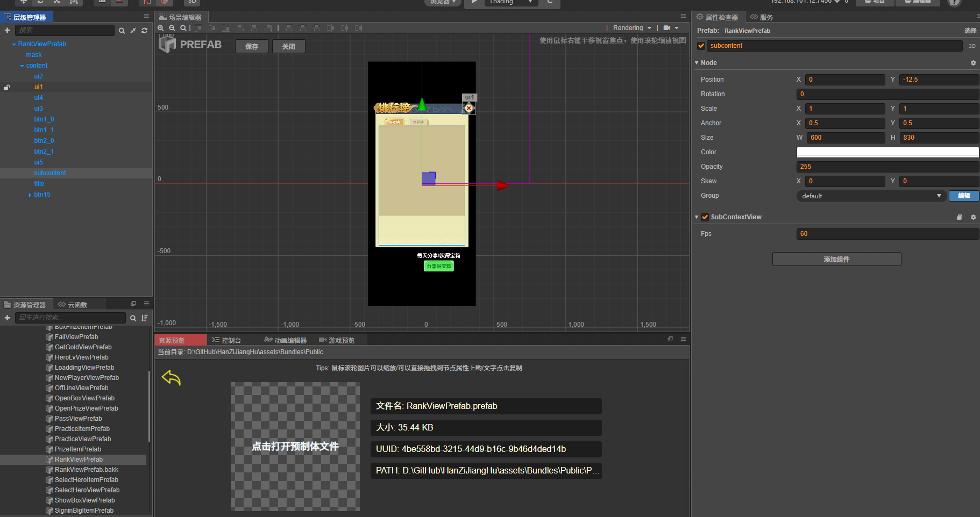Toggle the subcontent node active checkbox
Viewport: 980px width, 517px height.
pos(701,46)
